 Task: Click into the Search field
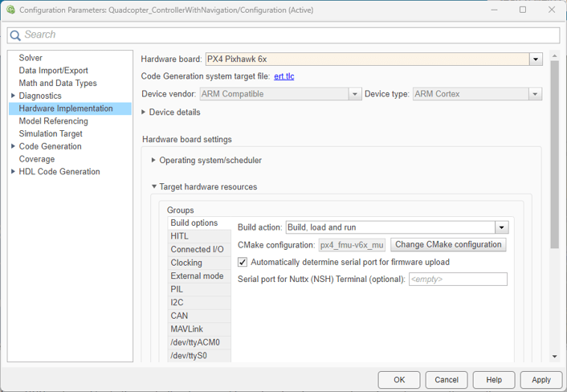coord(283,35)
